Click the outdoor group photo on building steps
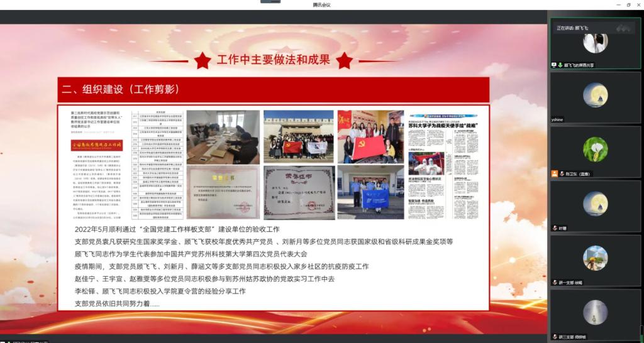This screenshot has height=343, width=644. coord(299,136)
